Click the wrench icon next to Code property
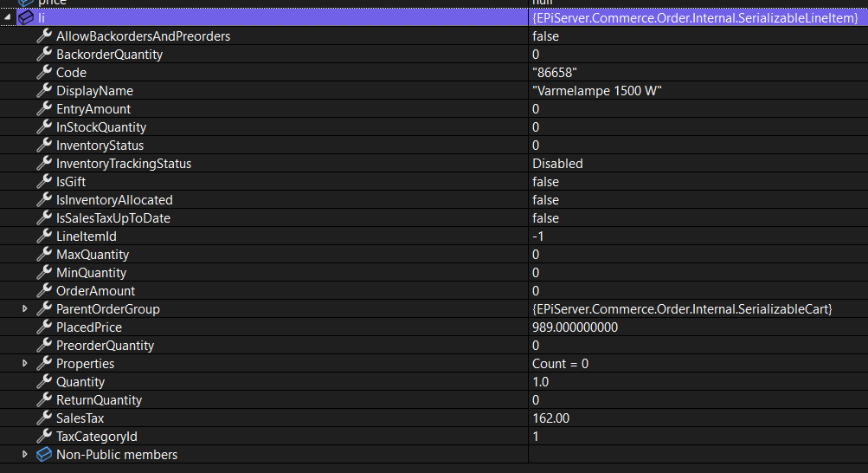This screenshot has height=473, width=868. [44, 73]
